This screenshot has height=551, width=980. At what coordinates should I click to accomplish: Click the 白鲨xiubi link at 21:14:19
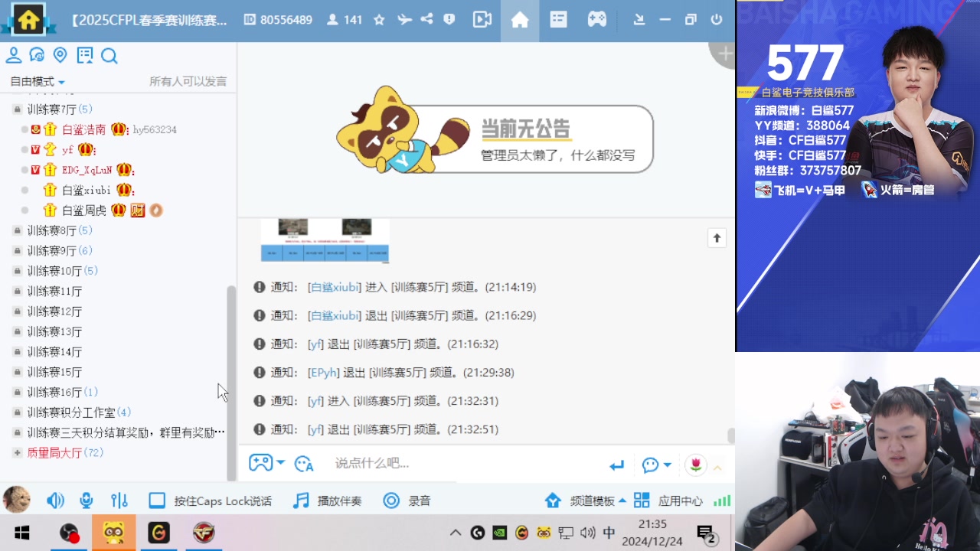334,287
